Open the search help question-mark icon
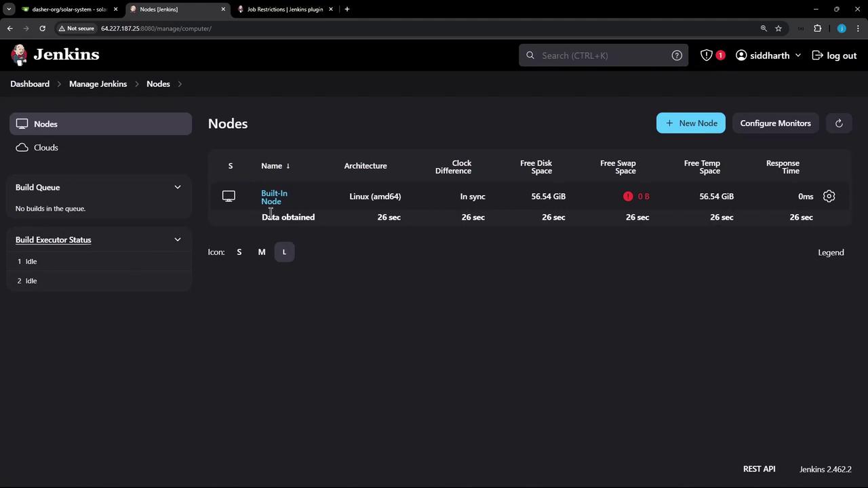This screenshot has width=868, height=488. [677, 56]
